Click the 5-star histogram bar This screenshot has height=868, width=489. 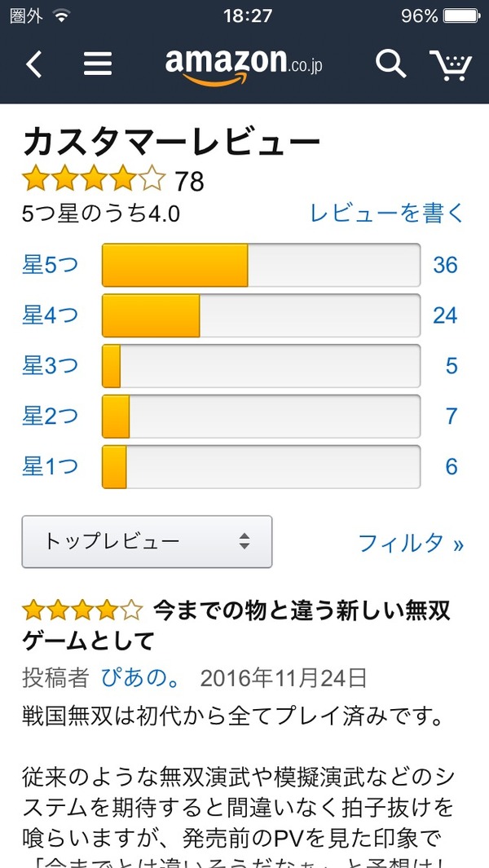261,265
